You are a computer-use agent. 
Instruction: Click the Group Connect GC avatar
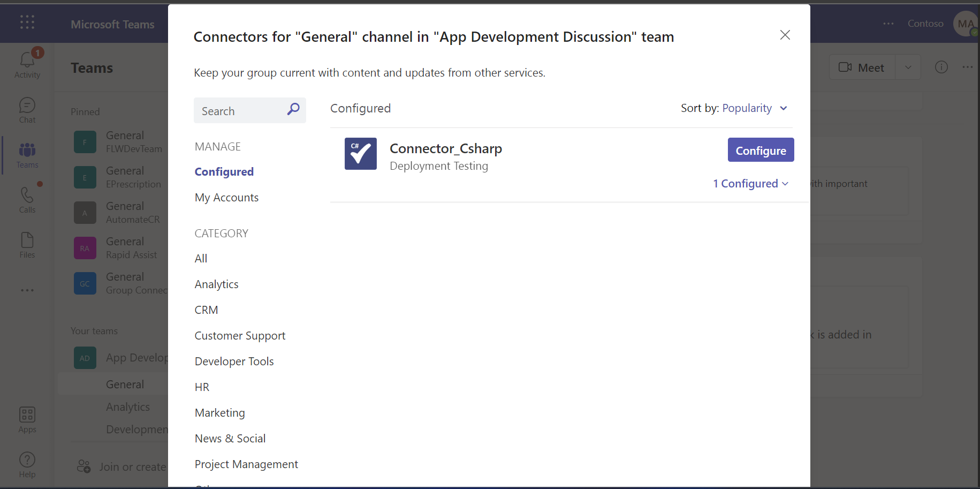[85, 283]
